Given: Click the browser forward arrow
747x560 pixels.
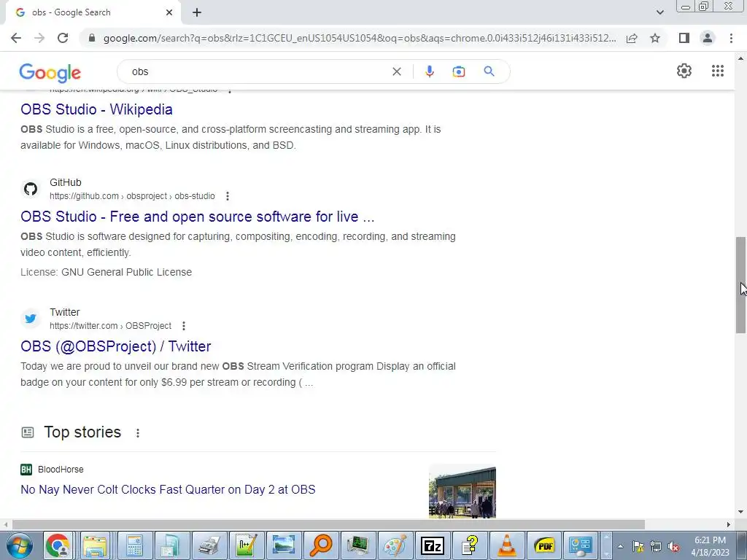Looking at the screenshot, I should pos(39,38).
